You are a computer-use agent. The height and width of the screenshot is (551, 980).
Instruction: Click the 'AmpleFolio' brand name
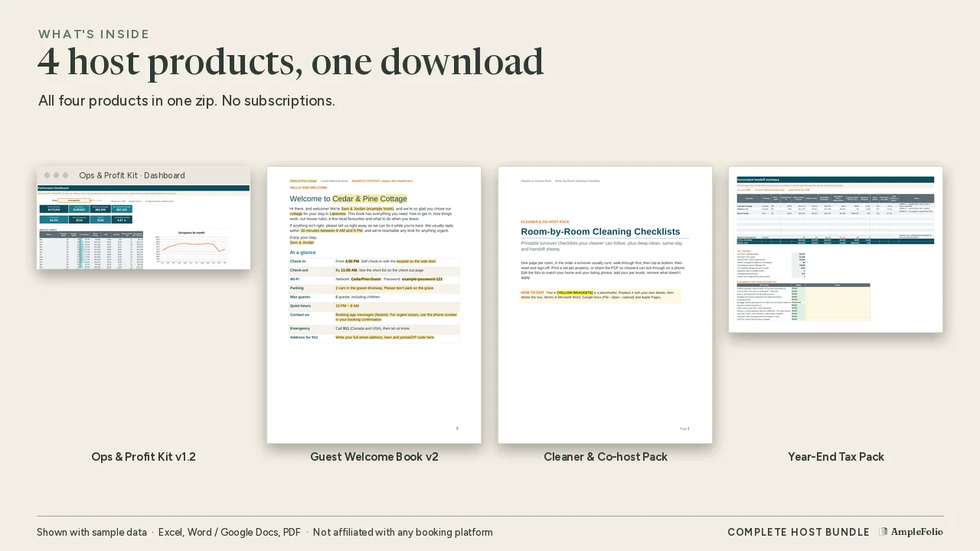point(917,532)
